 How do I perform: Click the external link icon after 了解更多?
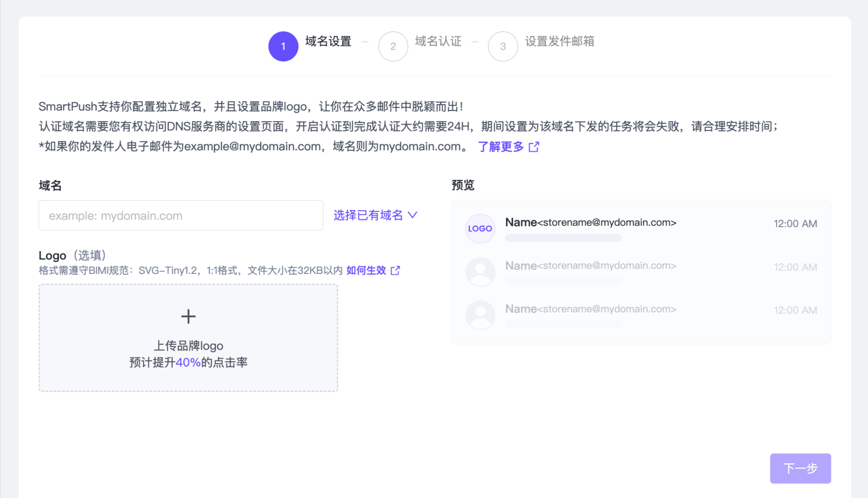point(534,147)
